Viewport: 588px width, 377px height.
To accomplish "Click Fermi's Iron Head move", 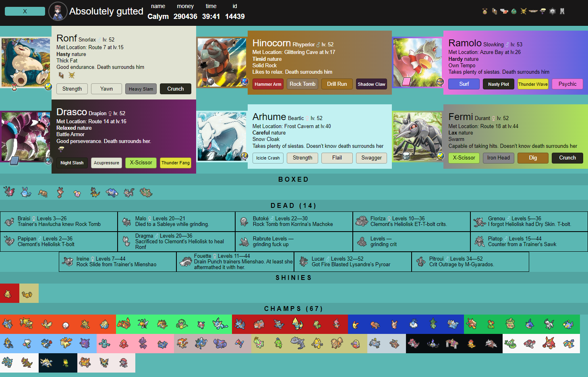I will [499, 158].
